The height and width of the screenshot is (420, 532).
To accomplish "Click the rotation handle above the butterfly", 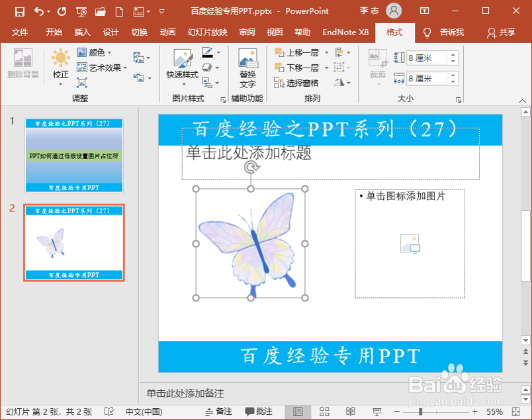I will pos(251,167).
